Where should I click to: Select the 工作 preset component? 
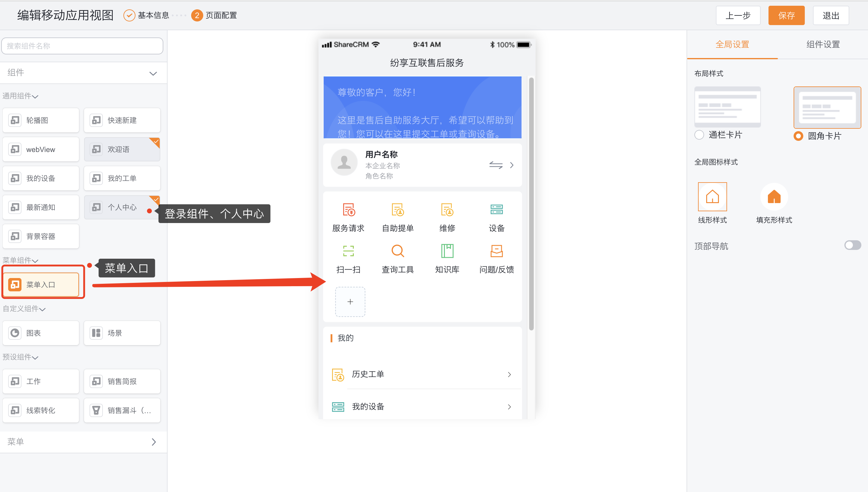(41, 381)
